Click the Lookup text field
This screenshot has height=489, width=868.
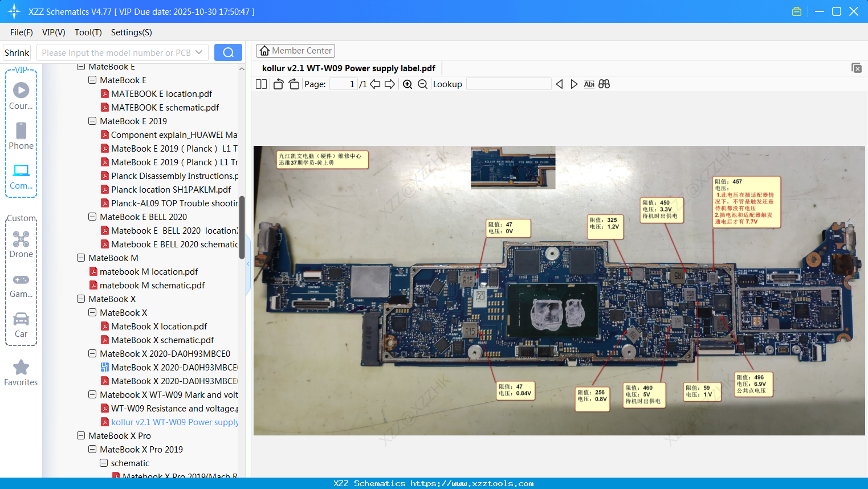508,84
